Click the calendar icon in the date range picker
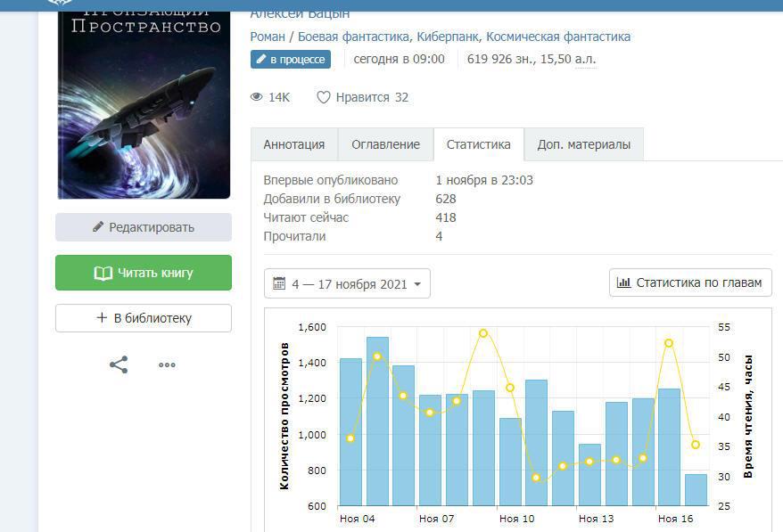Viewport: 783px width, 532px height. click(279, 284)
